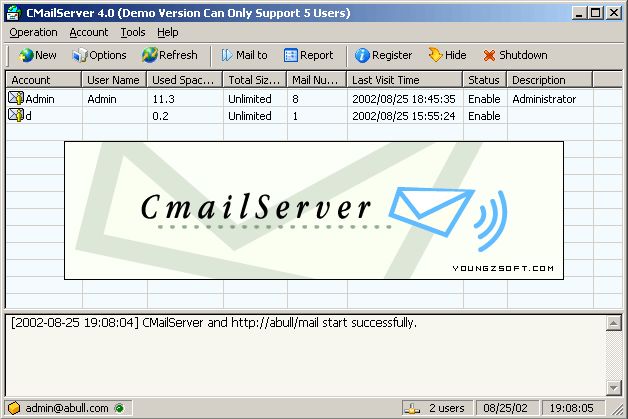Click the Refresh globe icon
The width and height of the screenshot is (628, 419).
149,55
